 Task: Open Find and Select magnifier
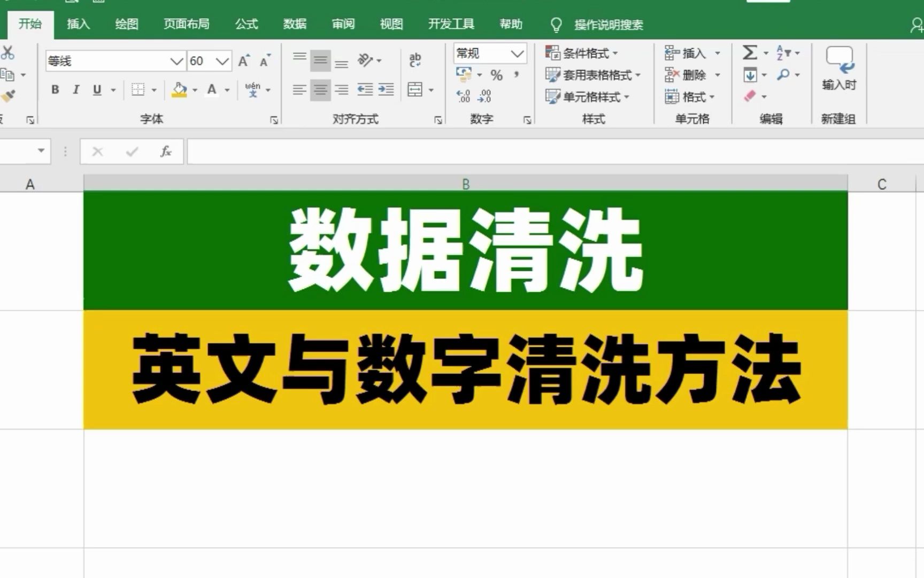[x=783, y=74]
